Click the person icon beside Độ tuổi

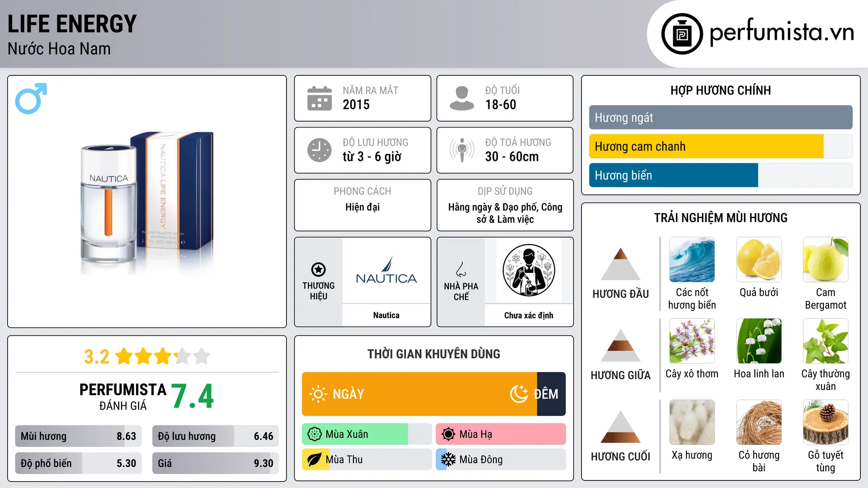tap(462, 98)
